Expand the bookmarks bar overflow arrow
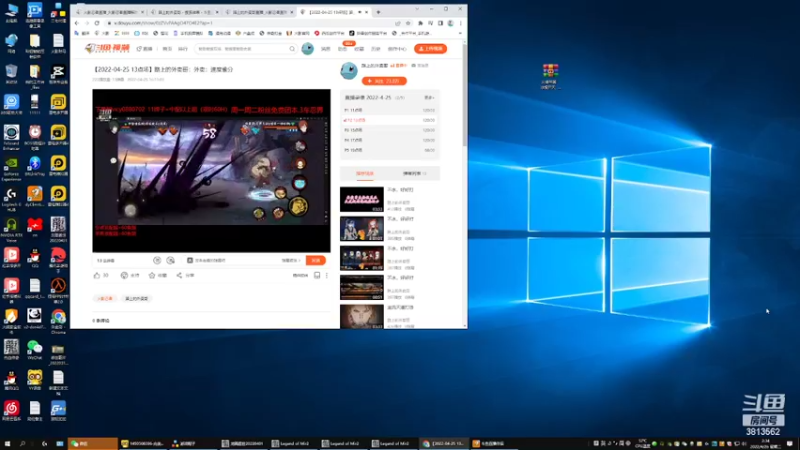The image size is (800, 450). tap(460, 34)
